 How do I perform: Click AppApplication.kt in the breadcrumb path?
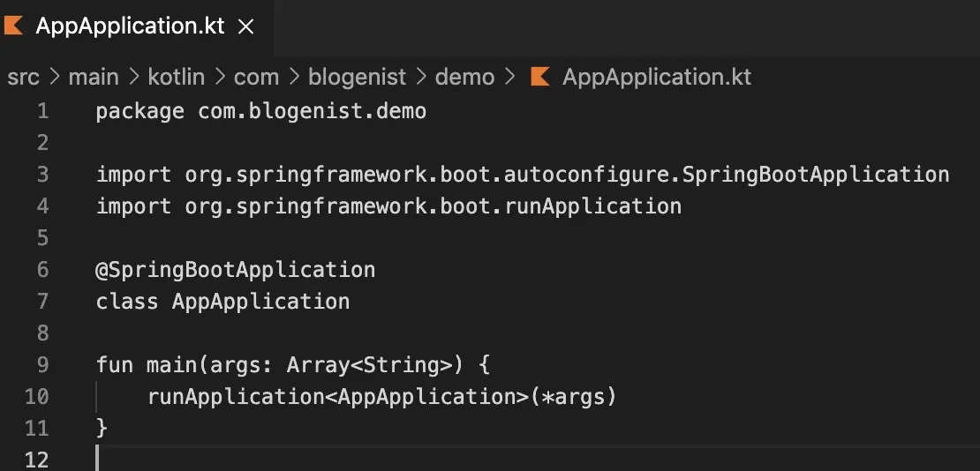pyautogui.click(x=657, y=77)
